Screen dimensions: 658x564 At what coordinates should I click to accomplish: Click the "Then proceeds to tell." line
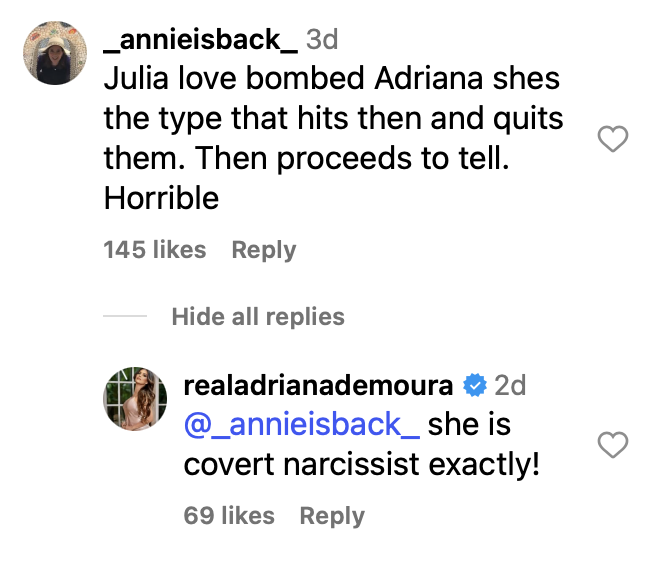[x=306, y=159]
